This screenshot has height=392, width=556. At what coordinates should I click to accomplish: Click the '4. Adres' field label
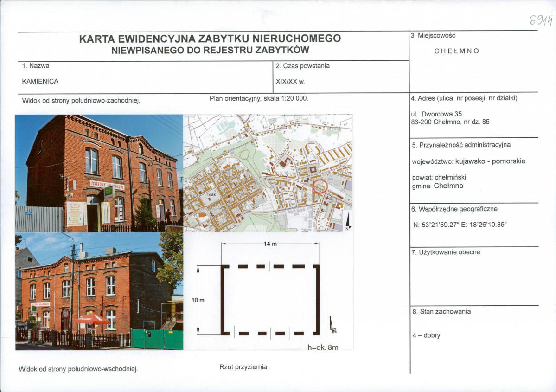[464, 98]
